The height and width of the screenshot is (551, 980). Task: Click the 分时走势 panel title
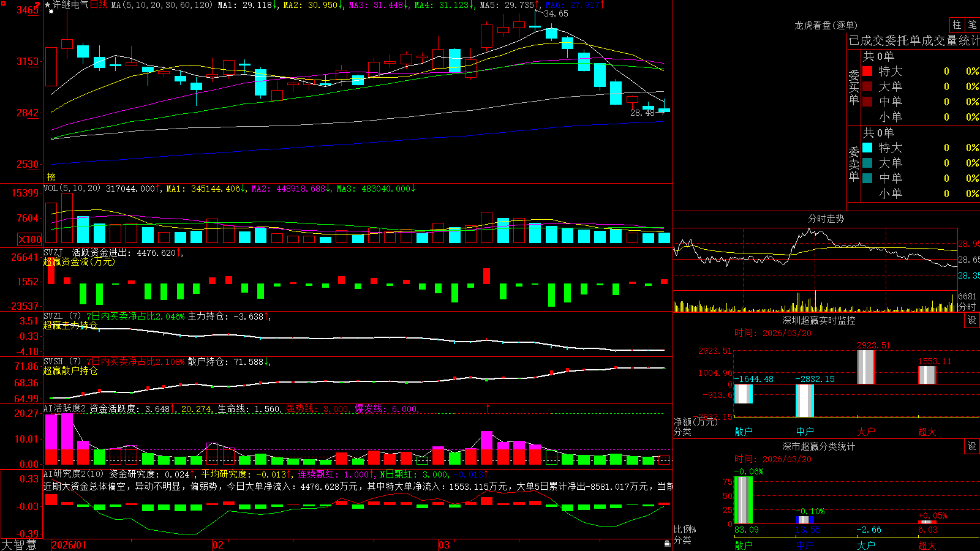point(826,219)
